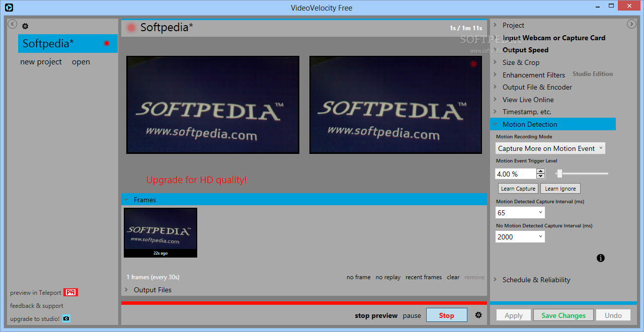Screen dimensions: 644x332
Task: Decrease trigger level with the down stepper
Action: (x=541, y=176)
